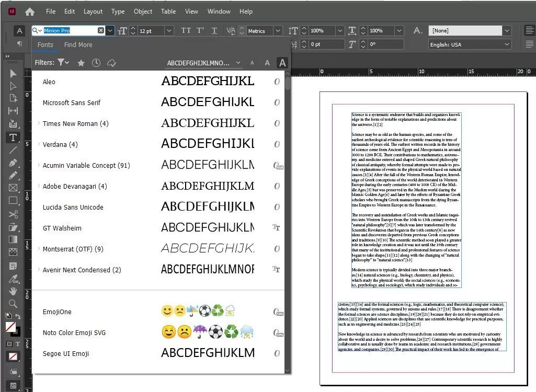Open the sample text dropdown
Viewport: 536px width, 392px height.
pyautogui.click(x=238, y=63)
